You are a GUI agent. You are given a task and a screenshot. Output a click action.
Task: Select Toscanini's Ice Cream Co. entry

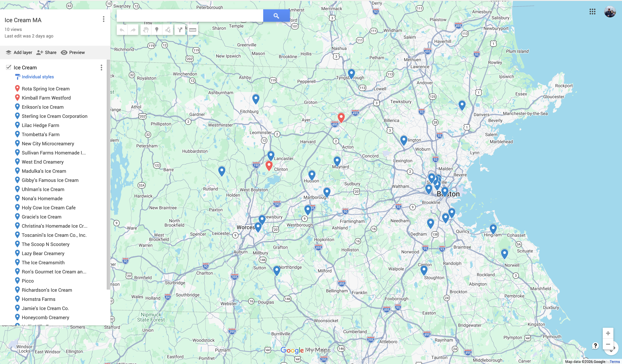click(54, 235)
